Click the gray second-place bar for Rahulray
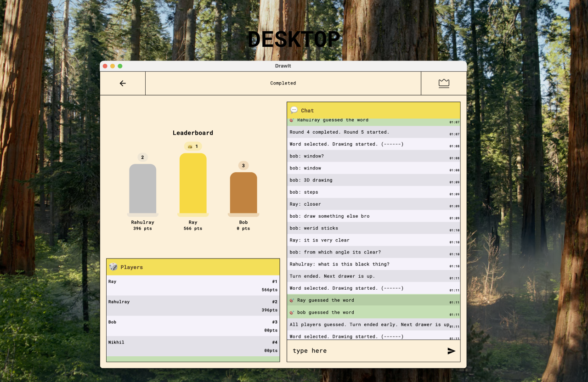The image size is (588, 382). point(142,189)
